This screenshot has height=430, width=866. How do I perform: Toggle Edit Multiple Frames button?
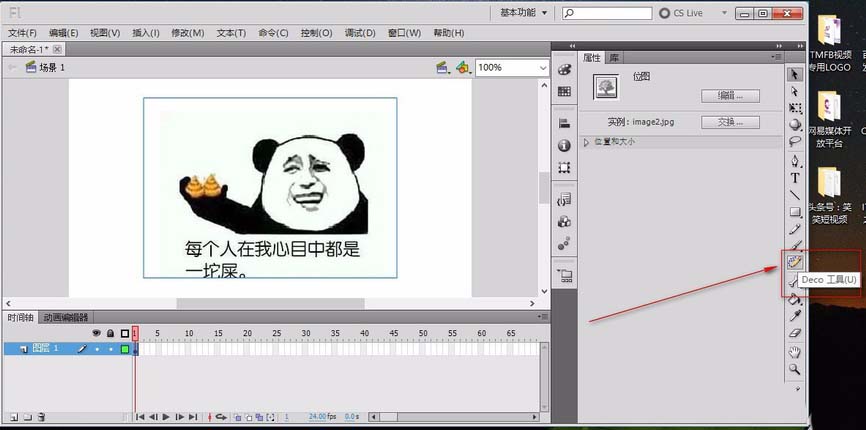(x=259, y=417)
